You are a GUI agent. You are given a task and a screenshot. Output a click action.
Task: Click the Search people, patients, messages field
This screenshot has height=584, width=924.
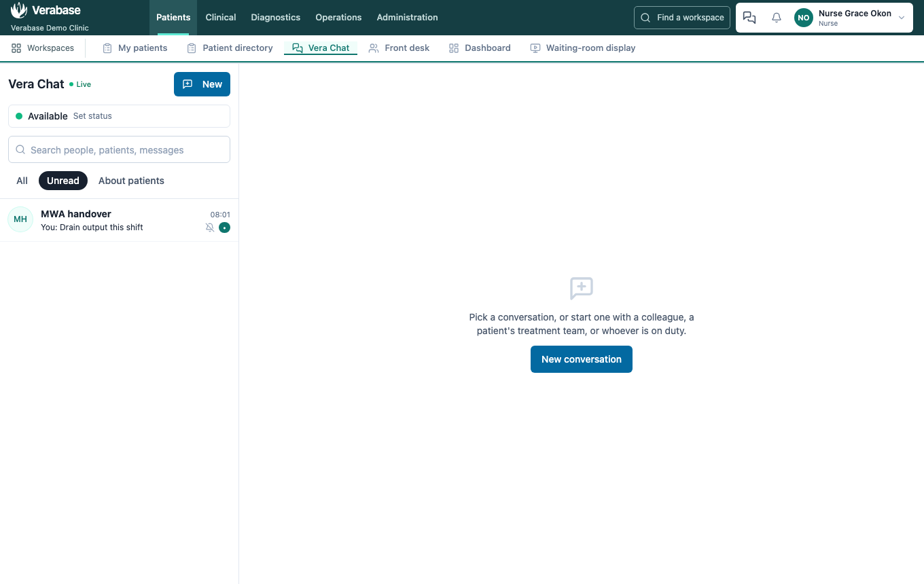pyautogui.click(x=119, y=149)
